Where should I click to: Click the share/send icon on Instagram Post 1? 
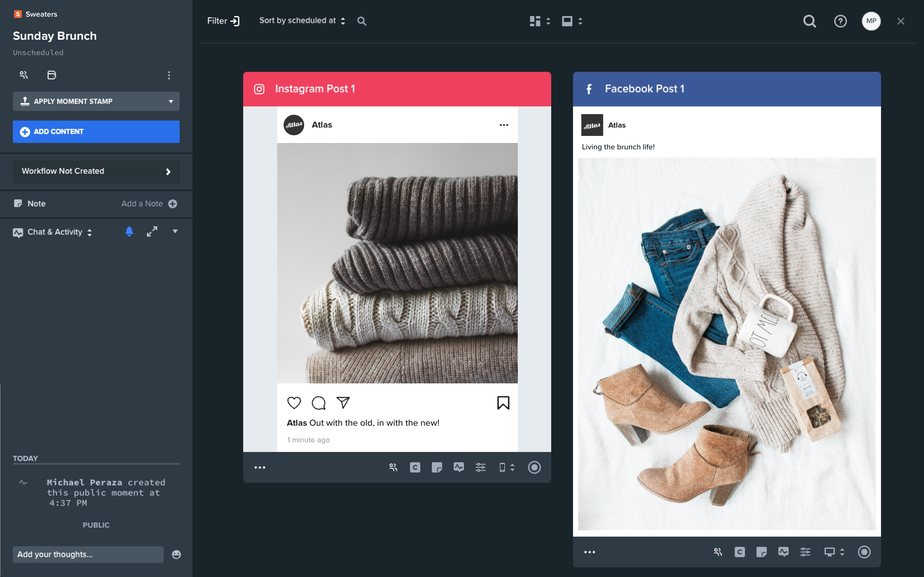(x=343, y=402)
